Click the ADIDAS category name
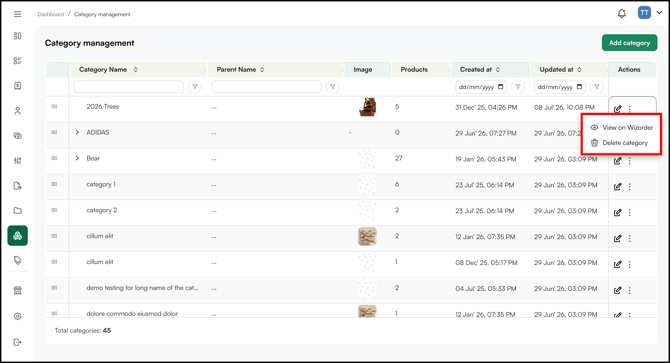 [x=98, y=132]
